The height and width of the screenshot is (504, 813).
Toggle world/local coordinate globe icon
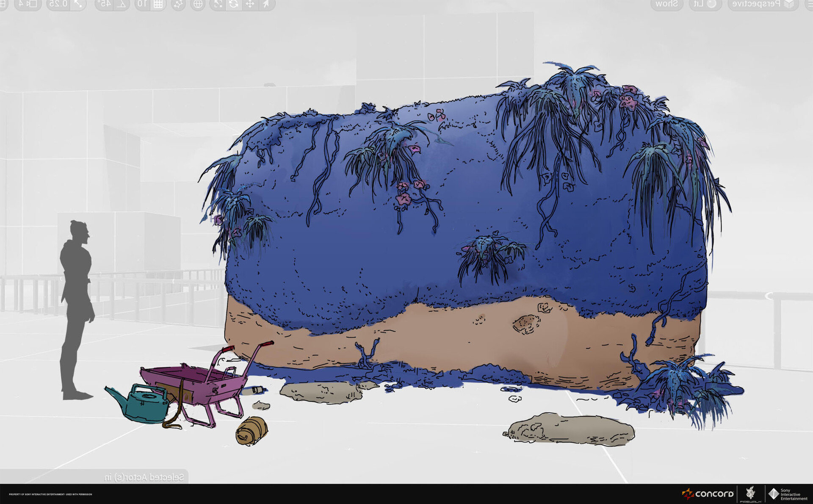tap(198, 4)
